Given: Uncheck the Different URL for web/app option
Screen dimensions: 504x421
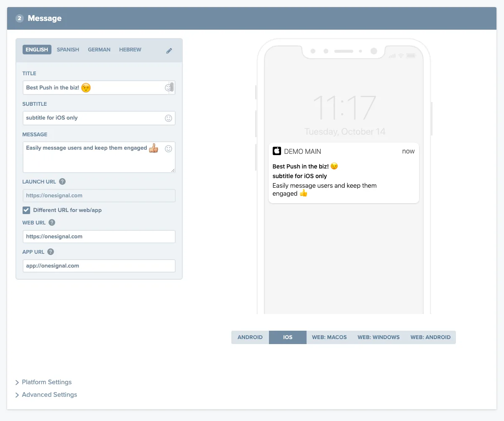Looking at the screenshot, I should [26, 210].
